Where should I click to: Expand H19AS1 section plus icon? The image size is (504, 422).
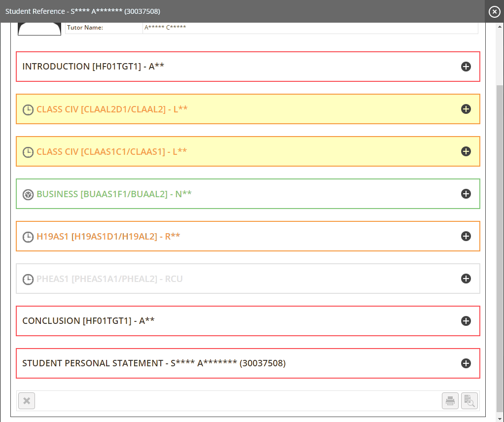466,236
